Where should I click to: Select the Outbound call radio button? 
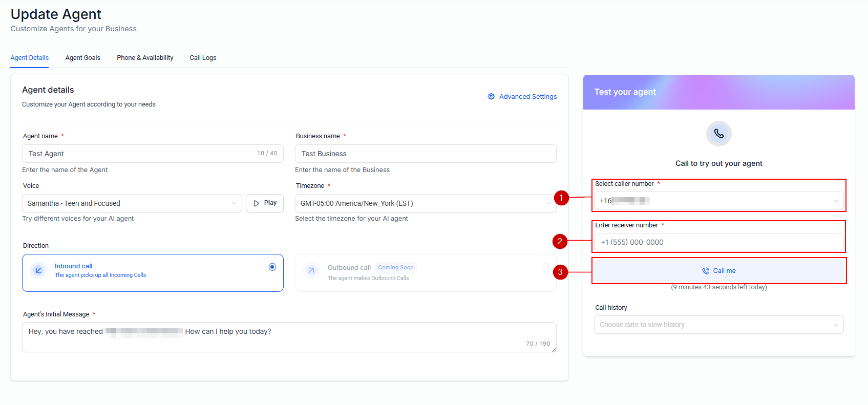pos(545,267)
